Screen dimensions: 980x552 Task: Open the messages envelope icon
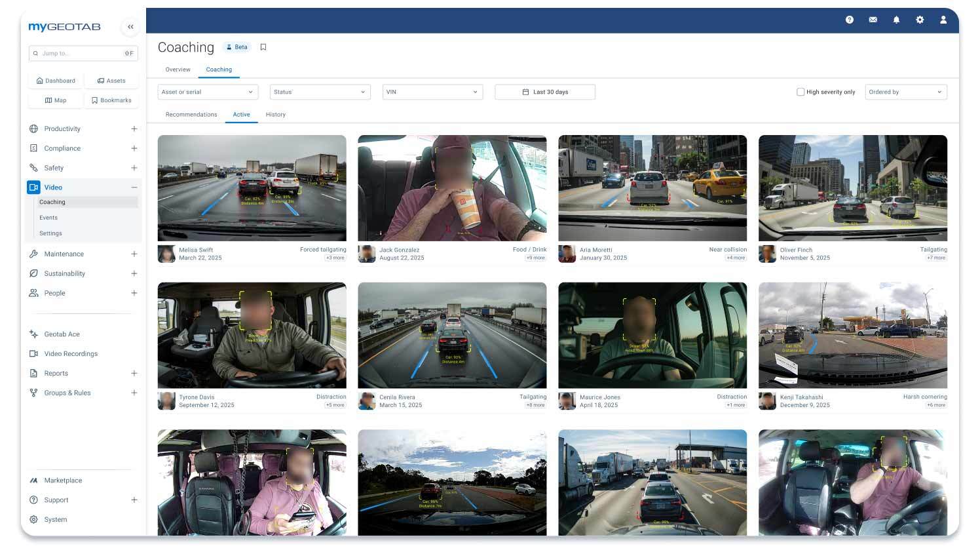tap(873, 20)
